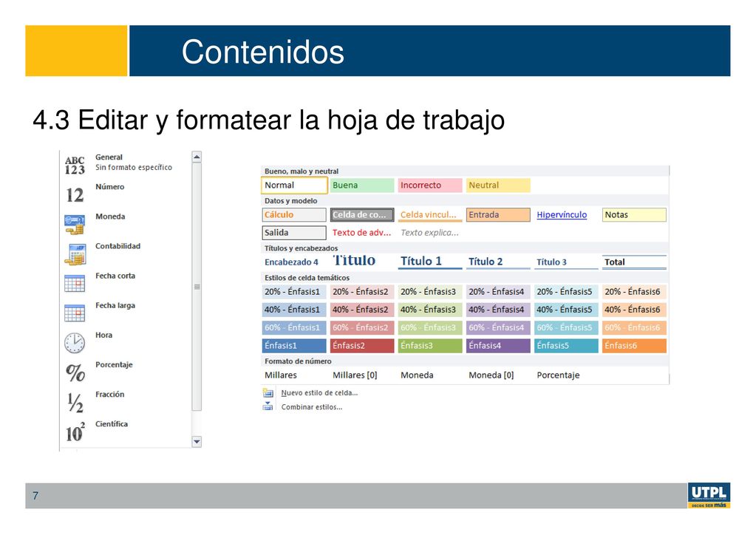Apply the Celda de comprobación style
Screen dimensions: 756x535
[x=362, y=215]
